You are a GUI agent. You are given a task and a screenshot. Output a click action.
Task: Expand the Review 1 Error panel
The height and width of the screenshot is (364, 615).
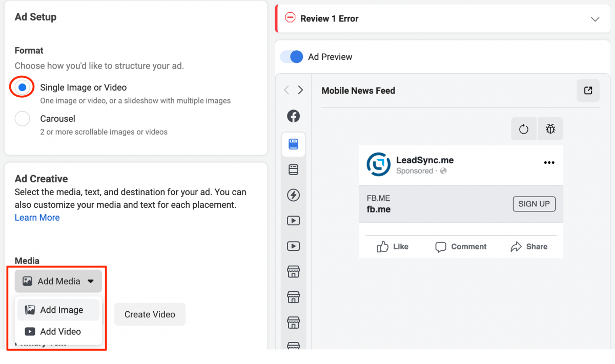tap(595, 18)
